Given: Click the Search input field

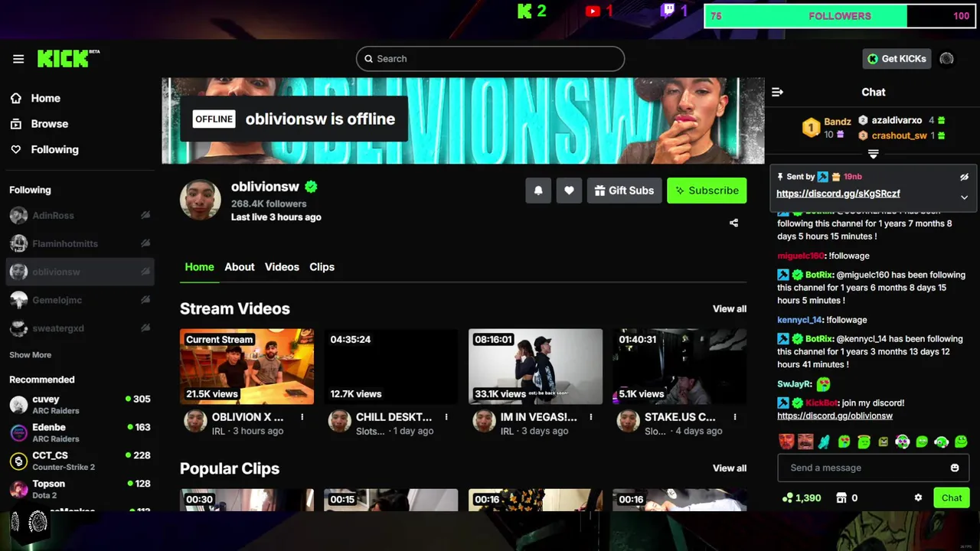Looking at the screenshot, I should coord(490,59).
